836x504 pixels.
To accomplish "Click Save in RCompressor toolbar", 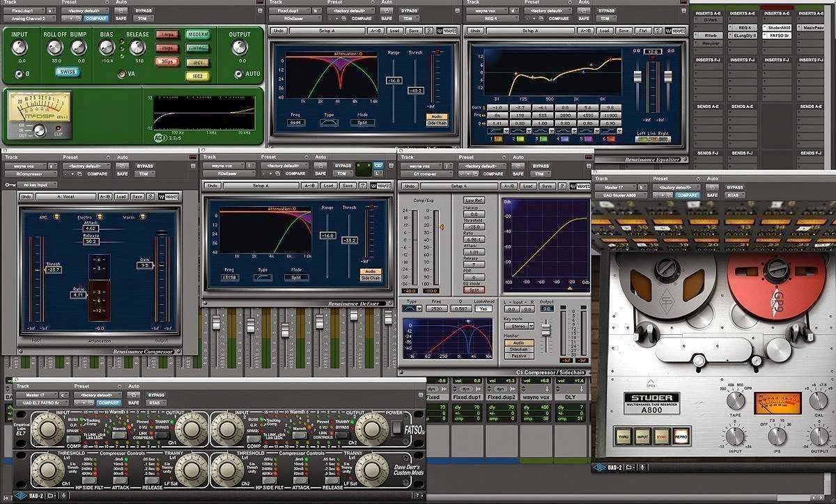I will pyautogui.click(x=138, y=197).
